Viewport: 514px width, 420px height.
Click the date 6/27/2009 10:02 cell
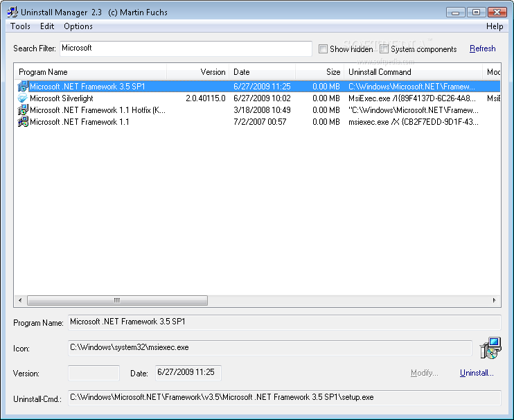(262, 98)
